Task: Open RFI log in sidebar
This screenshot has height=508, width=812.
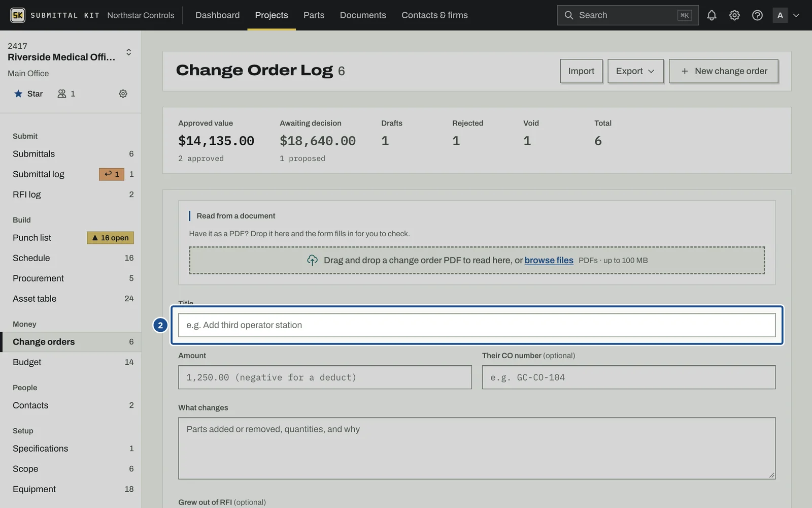Action: click(x=71, y=195)
